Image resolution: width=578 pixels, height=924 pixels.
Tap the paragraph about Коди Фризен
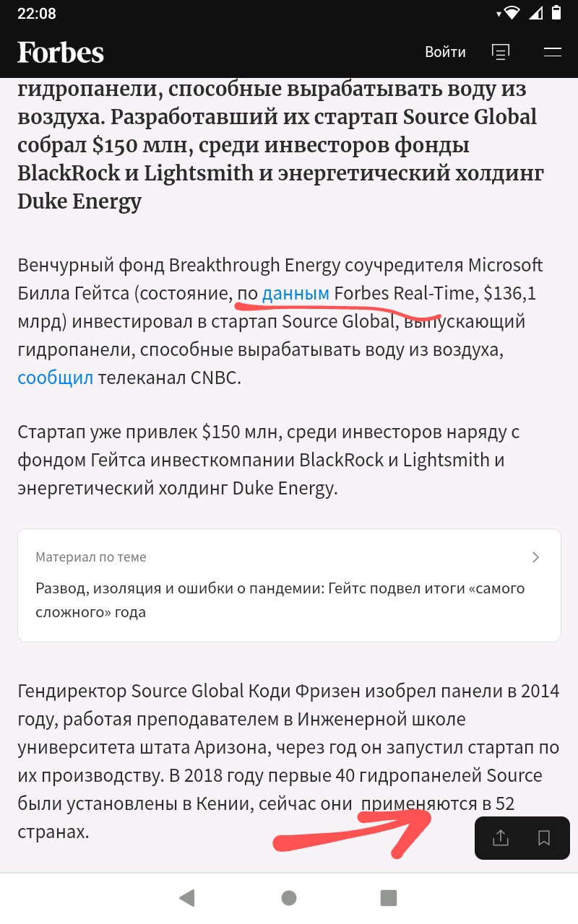pyautogui.click(x=288, y=762)
